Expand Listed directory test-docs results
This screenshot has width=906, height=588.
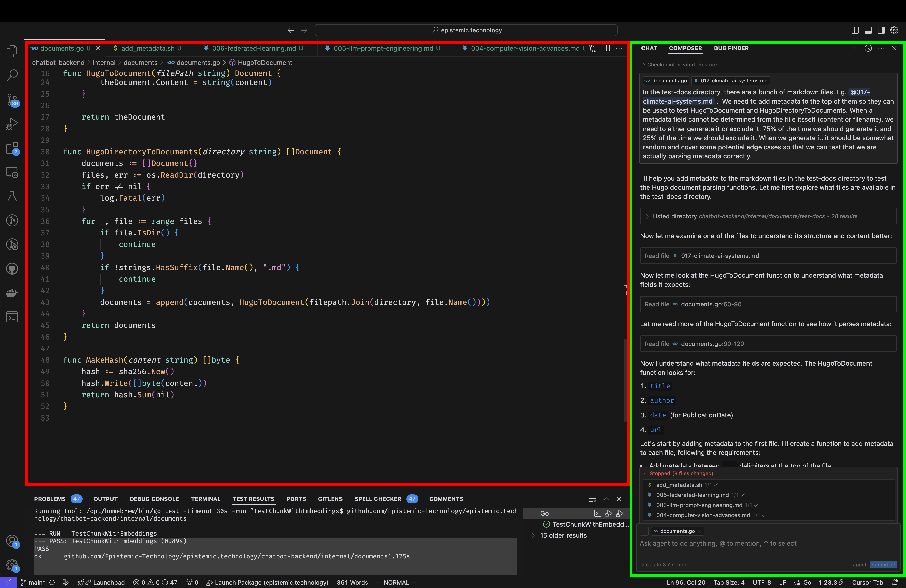coord(768,216)
